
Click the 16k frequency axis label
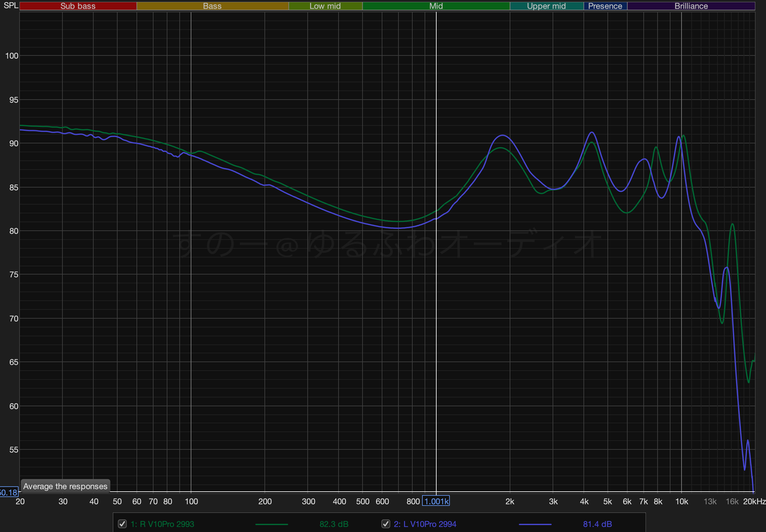[732, 502]
